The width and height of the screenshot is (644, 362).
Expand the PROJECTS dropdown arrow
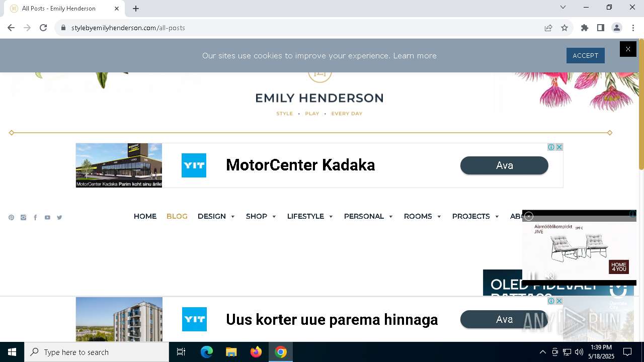[497, 217]
